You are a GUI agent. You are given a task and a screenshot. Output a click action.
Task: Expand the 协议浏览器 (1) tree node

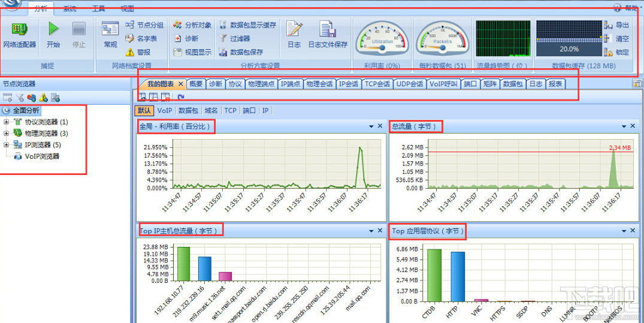[6, 122]
